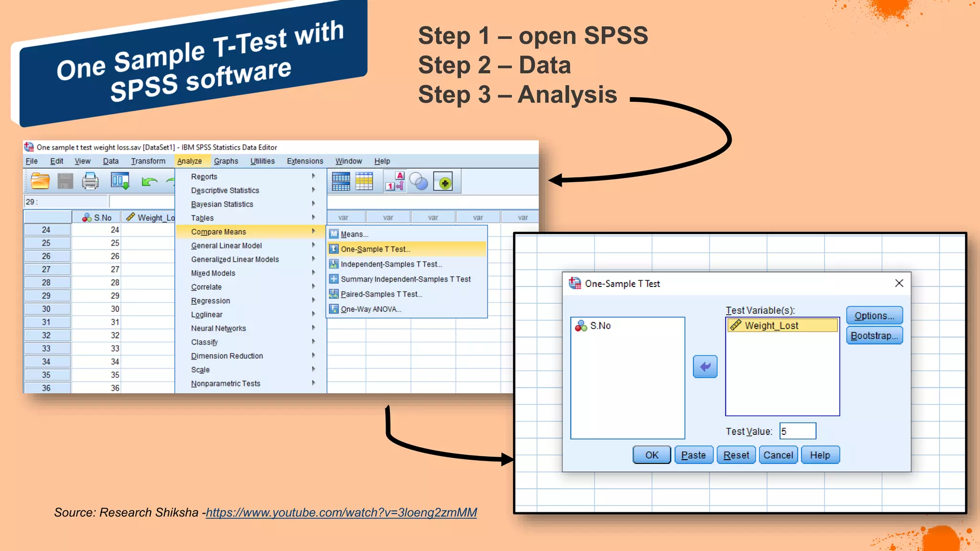Open the Analyze menu
Image resolution: width=980 pixels, height=551 pixels.
coord(189,161)
